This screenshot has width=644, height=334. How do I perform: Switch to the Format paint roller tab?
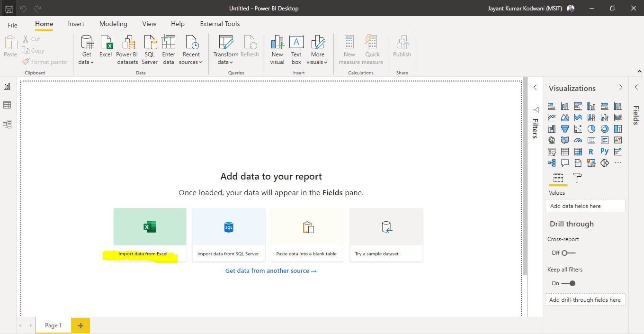[x=577, y=178]
